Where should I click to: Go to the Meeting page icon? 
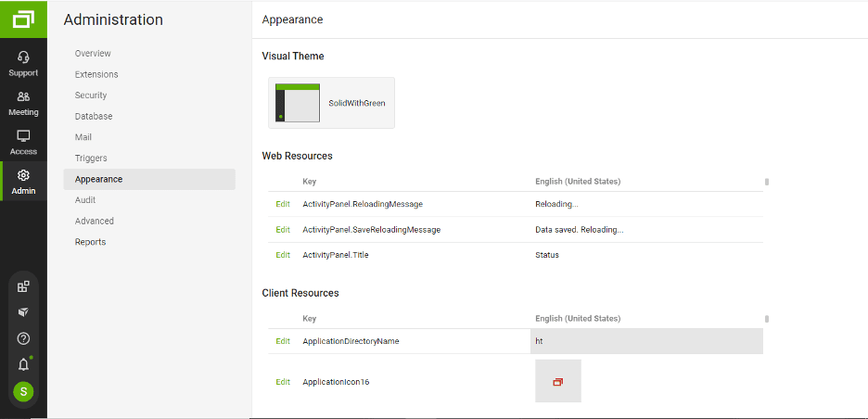click(23, 96)
